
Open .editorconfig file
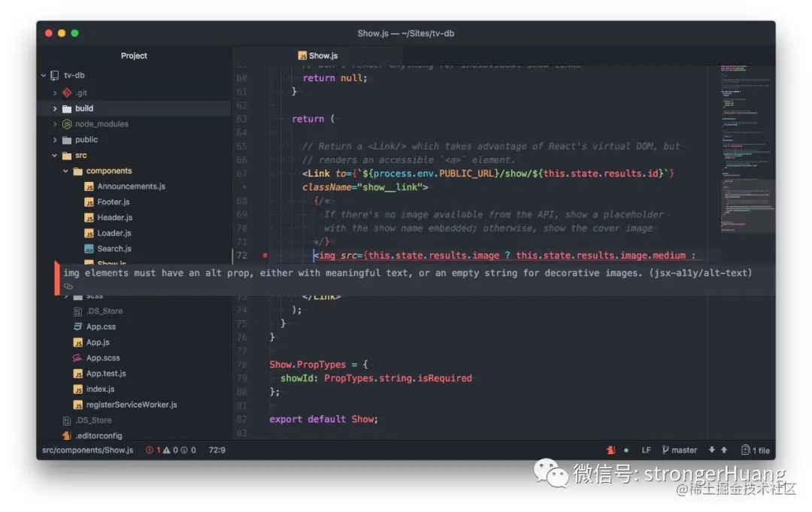[99, 435]
